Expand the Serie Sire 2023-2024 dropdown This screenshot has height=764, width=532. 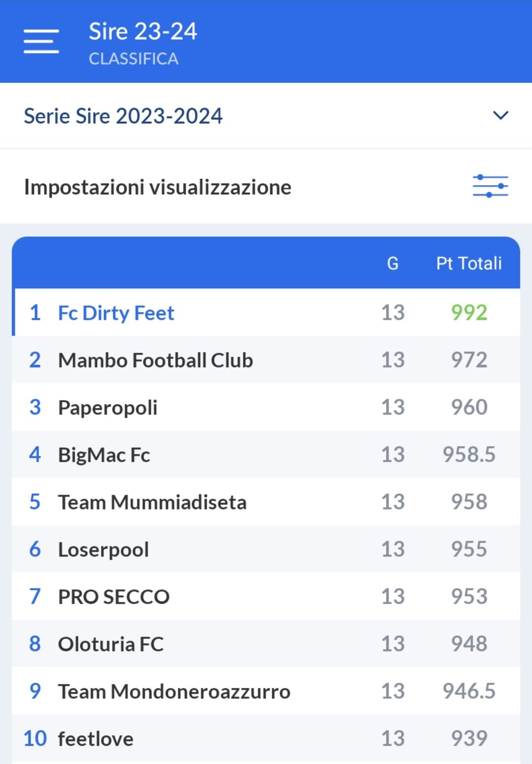[500, 116]
